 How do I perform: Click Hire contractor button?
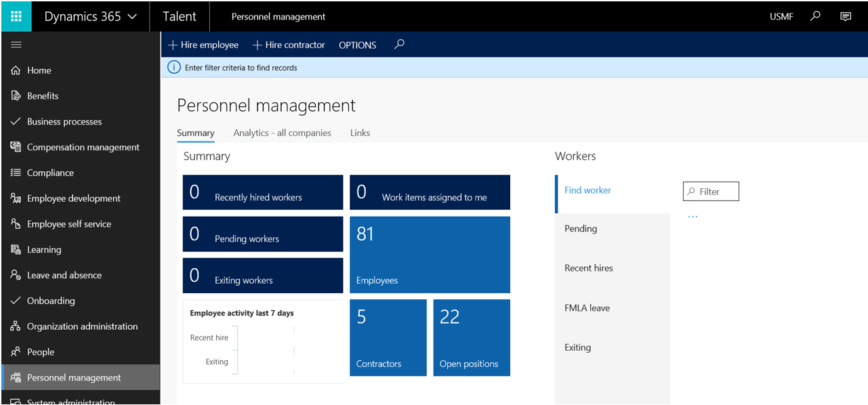289,45
